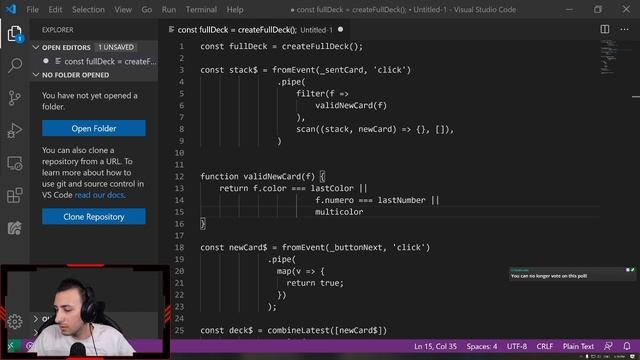Click the '1 UNSAVED' badge
The width and height of the screenshot is (640, 360).
[x=116, y=47]
